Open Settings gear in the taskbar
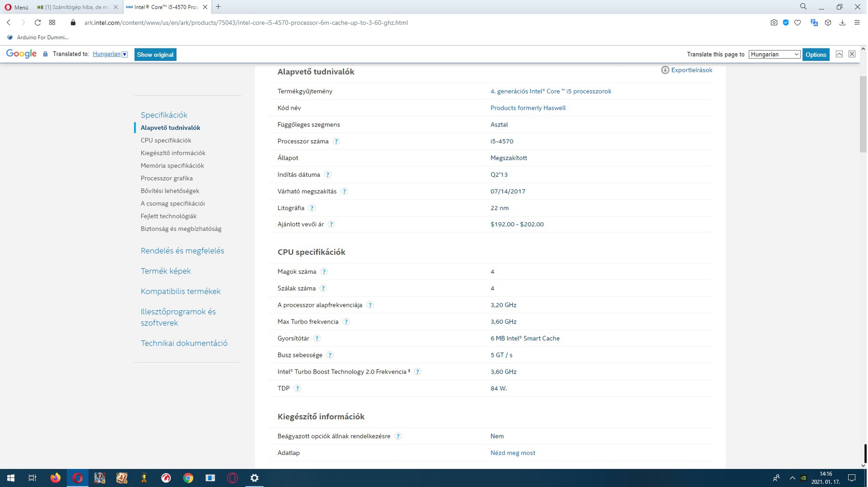Viewport: 868px width, 487px height. 255,478
